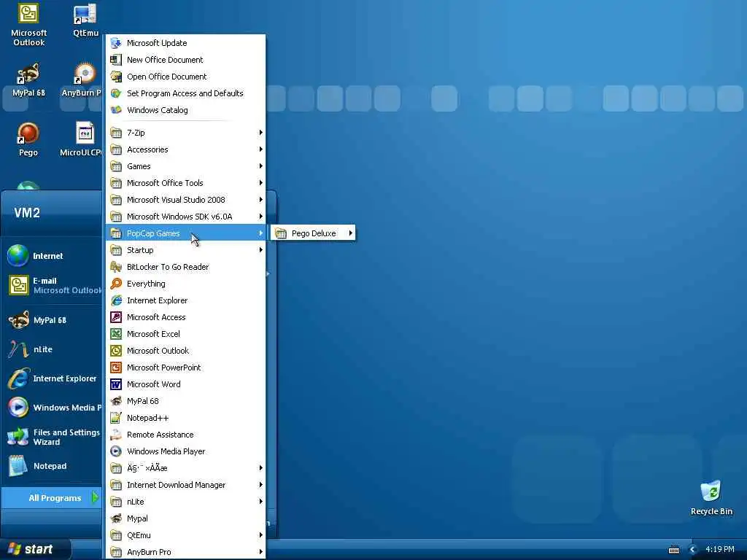Open Recycle Bin on desktop

pyautogui.click(x=711, y=491)
